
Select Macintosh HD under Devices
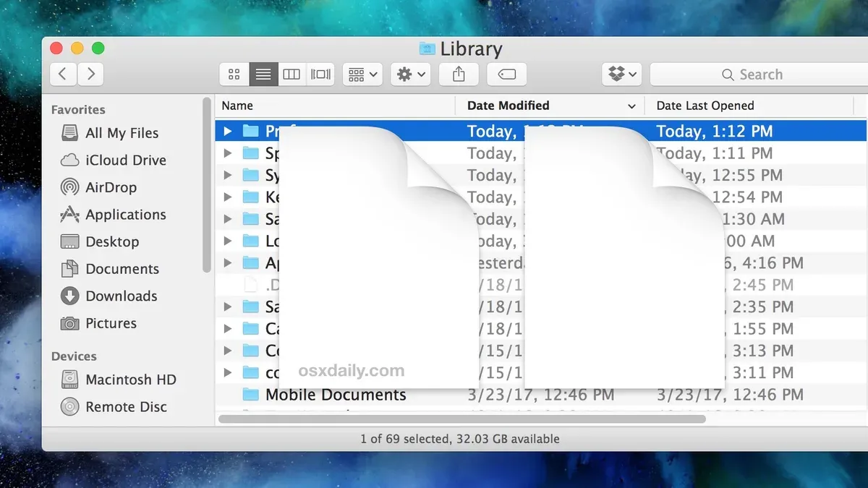pyautogui.click(x=119, y=380)
